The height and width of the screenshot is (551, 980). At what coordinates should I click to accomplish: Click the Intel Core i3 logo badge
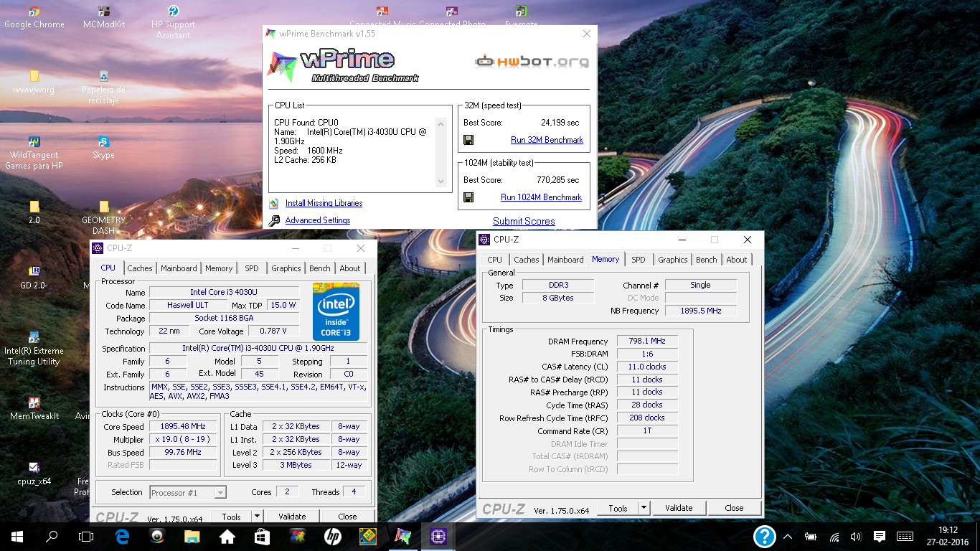tap(336, 311)
